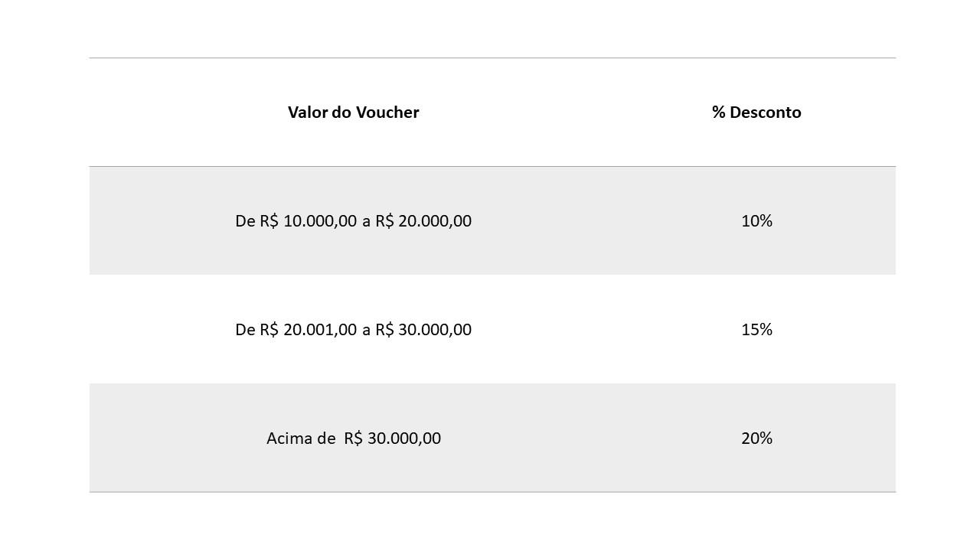Click the "R$ 20.001,00" amount
This screenshot has height=551, width=980.
tap(309, 330)
